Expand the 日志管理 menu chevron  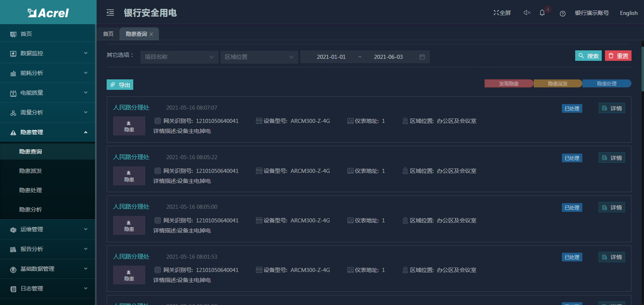[x=86, y=288]
